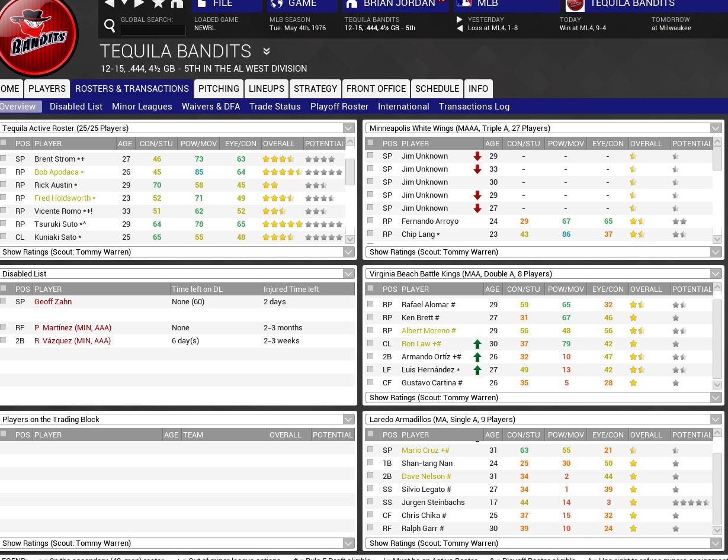The image size is (728, 560).
Task: Click the yesterday play arrow icon
Action: point(460,20)
